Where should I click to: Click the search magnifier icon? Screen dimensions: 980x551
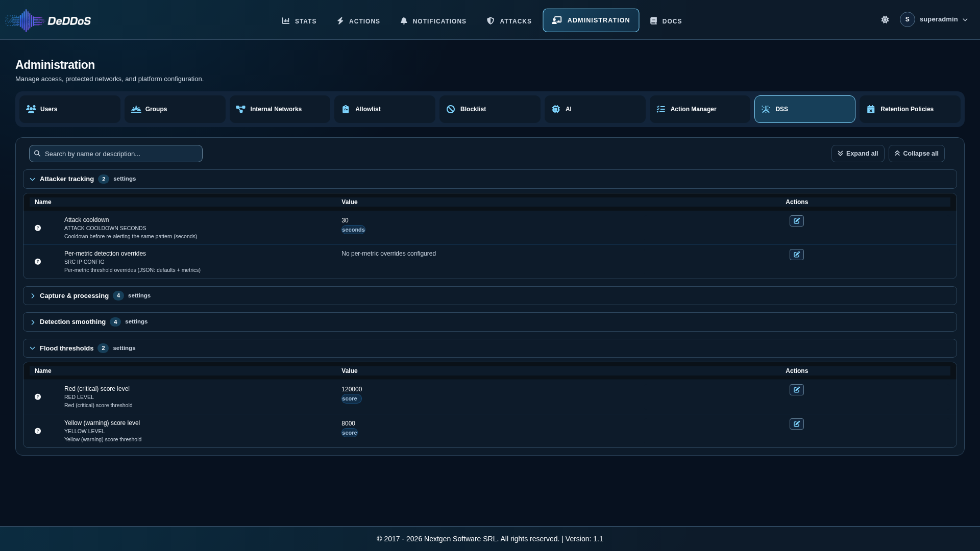coord(37,154)
